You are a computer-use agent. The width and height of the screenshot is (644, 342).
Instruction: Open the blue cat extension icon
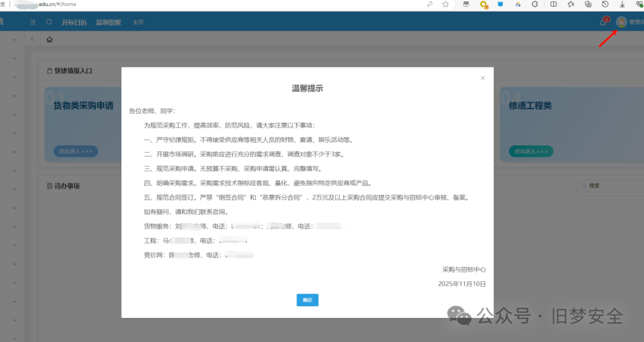pyautogui.click(x=500, y=4)
